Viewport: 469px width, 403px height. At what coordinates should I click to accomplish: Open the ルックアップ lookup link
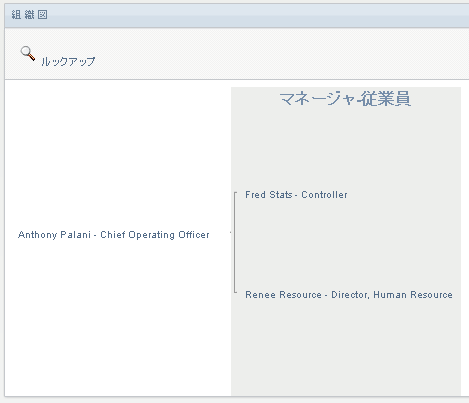[68, 62]
